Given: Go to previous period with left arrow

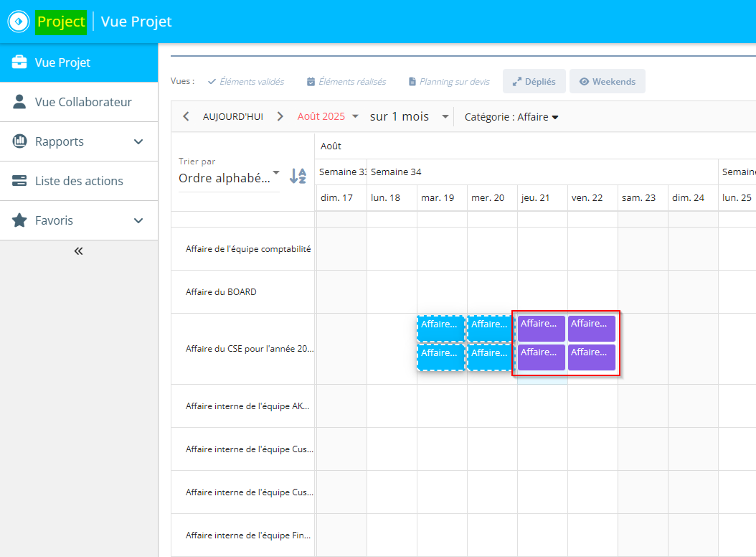Looking at the screenshot, I should (x=186, y=116).
